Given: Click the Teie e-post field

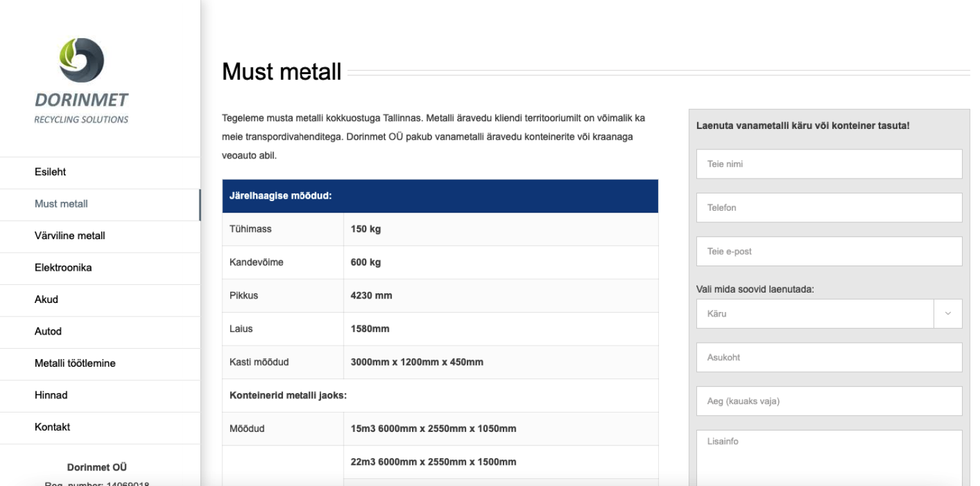Looking at the screenshot, I should click(829, 252).
